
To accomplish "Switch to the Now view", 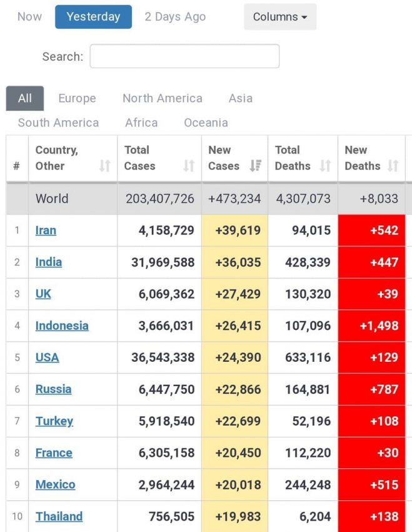I will click(x=28, y=17).
